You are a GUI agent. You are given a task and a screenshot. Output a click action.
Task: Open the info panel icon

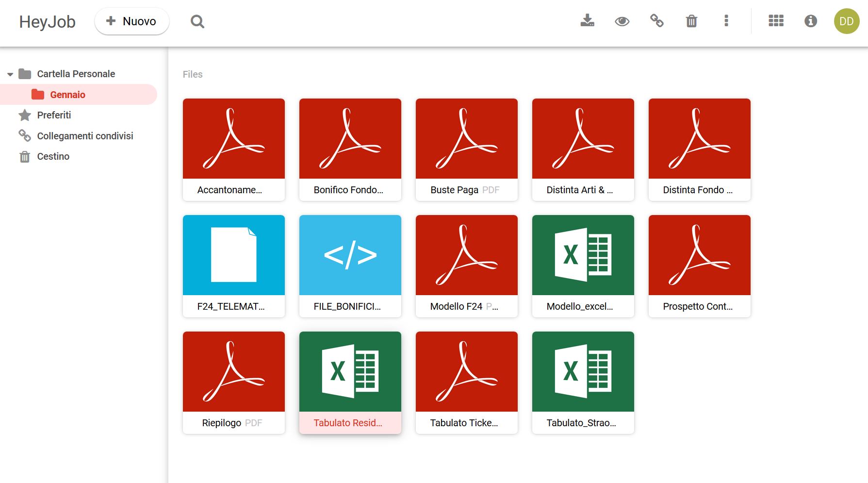pyautogui.click(x=810, y=21)
